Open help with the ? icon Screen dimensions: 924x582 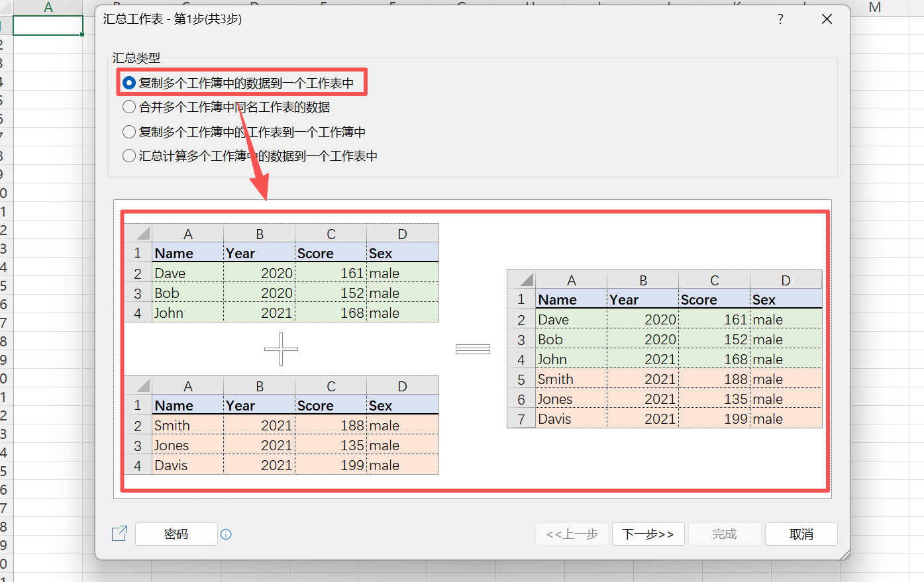click(780, 19)
